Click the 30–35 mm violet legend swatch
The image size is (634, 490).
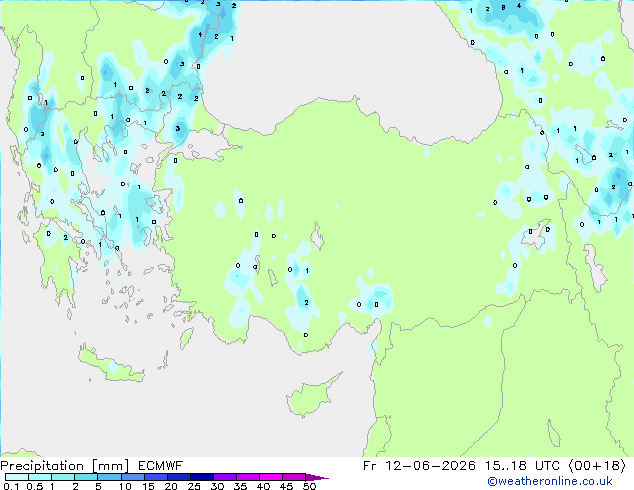[224, 477]
